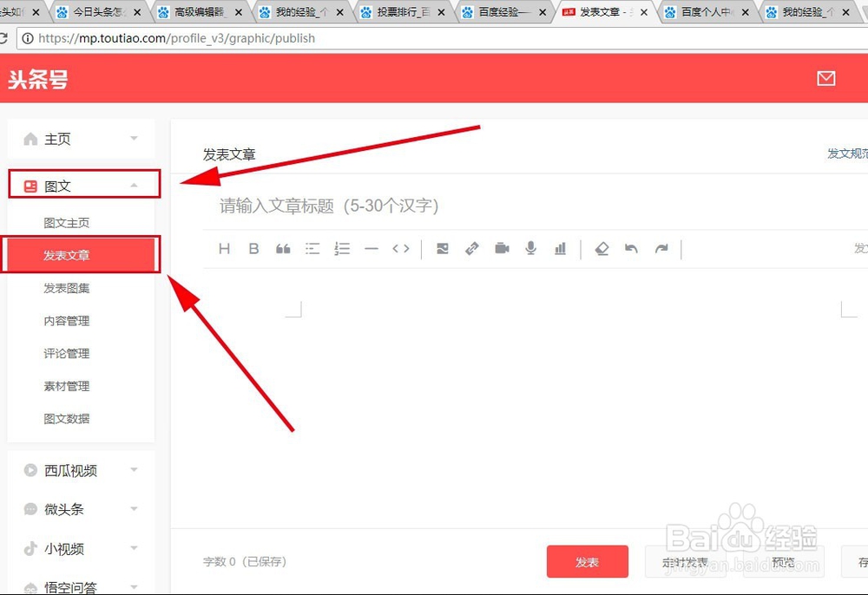Viewport: 868px width, 595px height.
Task: Select the H heading tool
Action: point(224,249)
